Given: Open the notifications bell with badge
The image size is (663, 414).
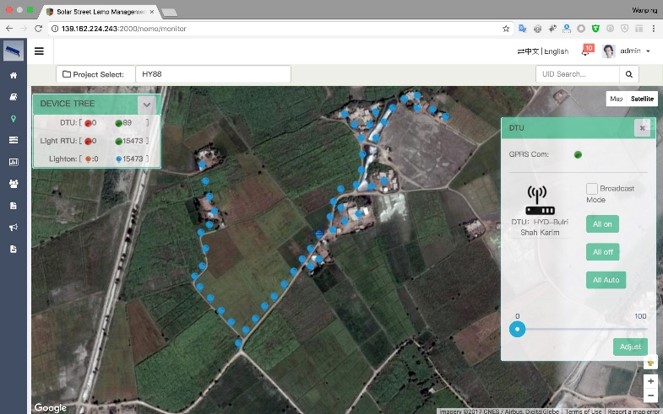Looking at the screenshot, I should pyautogui.click(x=586, y=51).
